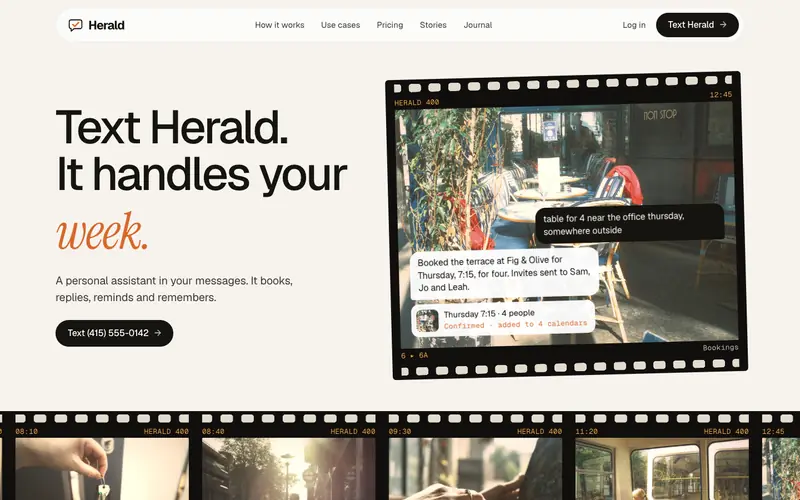The width and height of the screenshot is (800, 500).
Task: Open the Journal nav link
Action: coord(478,25)
